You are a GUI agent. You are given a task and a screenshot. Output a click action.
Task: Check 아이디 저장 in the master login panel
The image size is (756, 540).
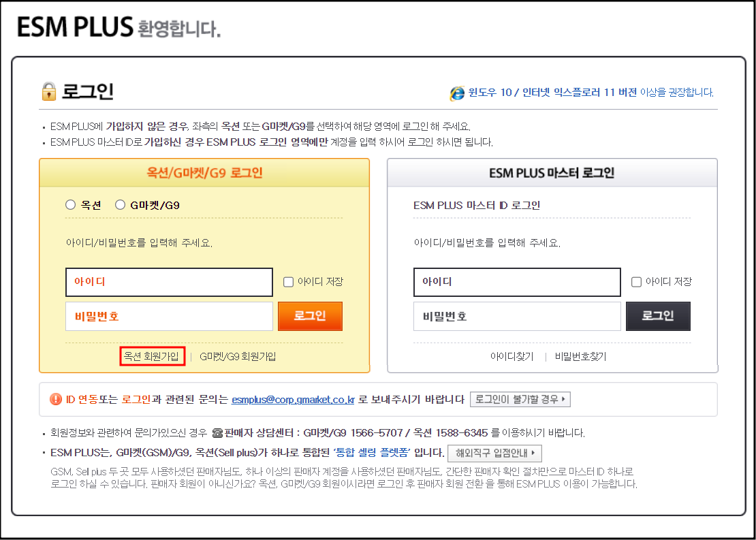[636, 282]
